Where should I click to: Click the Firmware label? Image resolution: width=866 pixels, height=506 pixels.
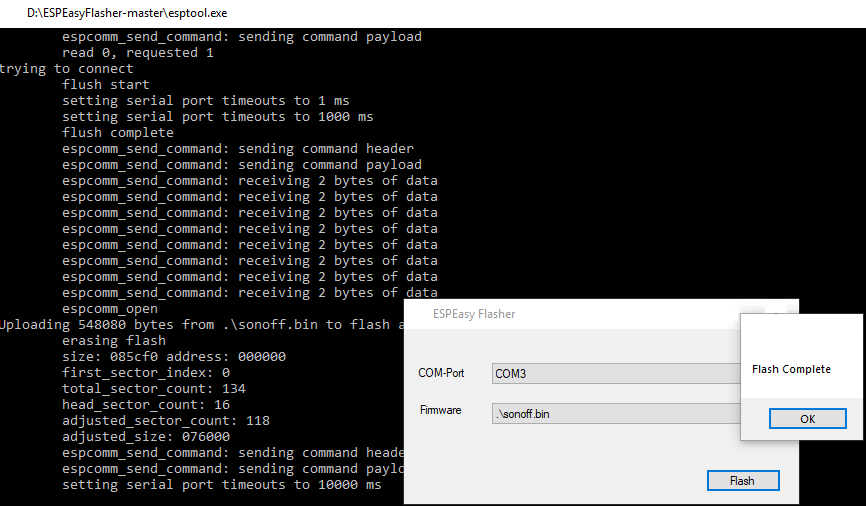440,410
